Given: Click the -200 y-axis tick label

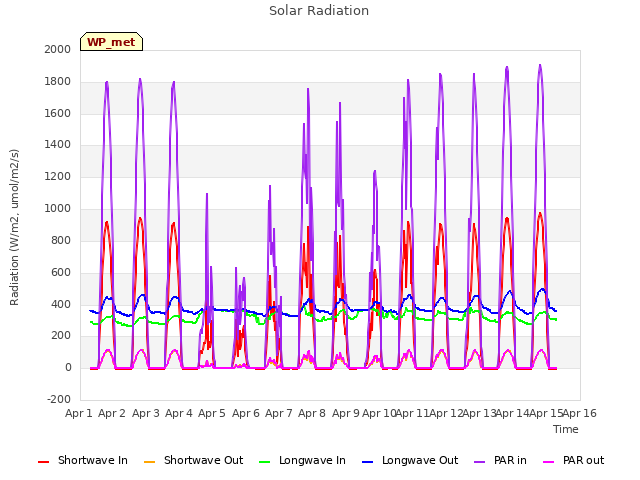Looking at the screenshot, I should click(59, 399).
